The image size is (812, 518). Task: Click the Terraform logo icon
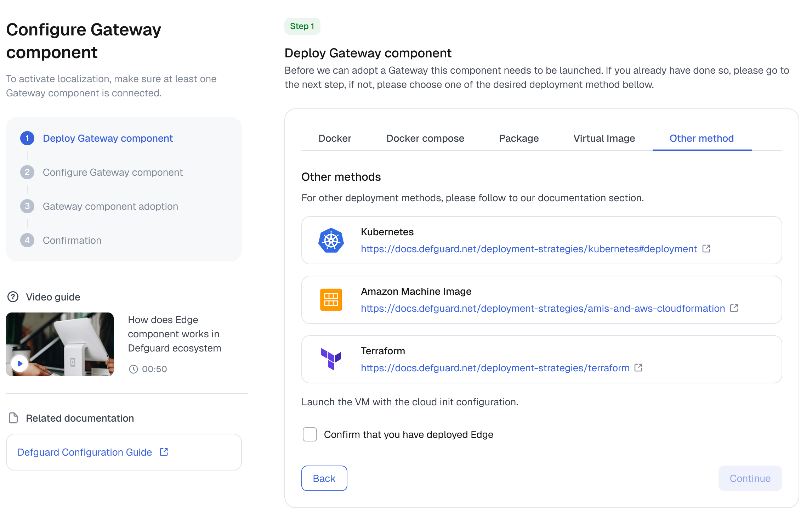pos(331,359)
